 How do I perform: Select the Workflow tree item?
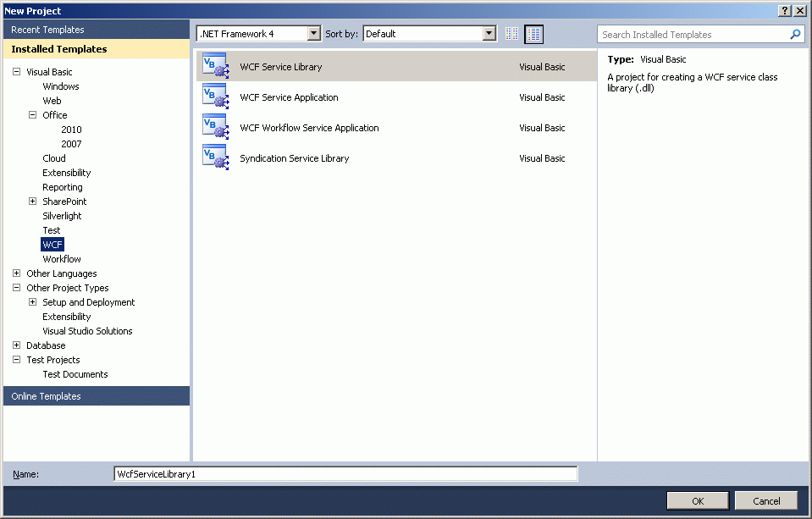62,259
